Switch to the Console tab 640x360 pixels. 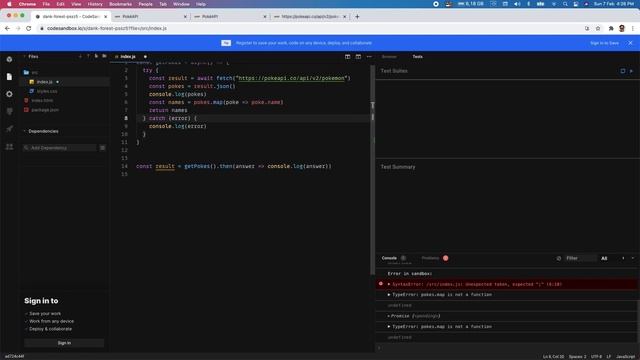pyautogui.click(x=389, y=258)
